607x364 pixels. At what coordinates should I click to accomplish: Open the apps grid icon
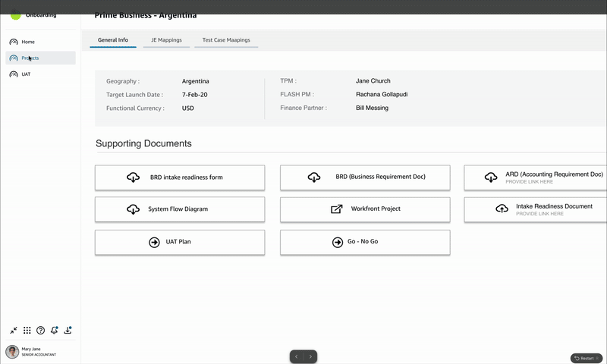27,331
